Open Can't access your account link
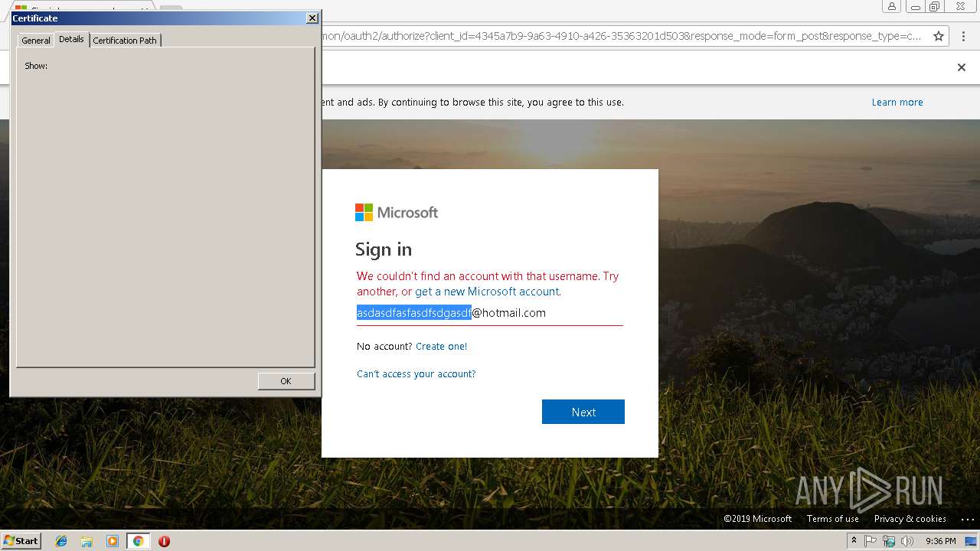 (416, 374)
